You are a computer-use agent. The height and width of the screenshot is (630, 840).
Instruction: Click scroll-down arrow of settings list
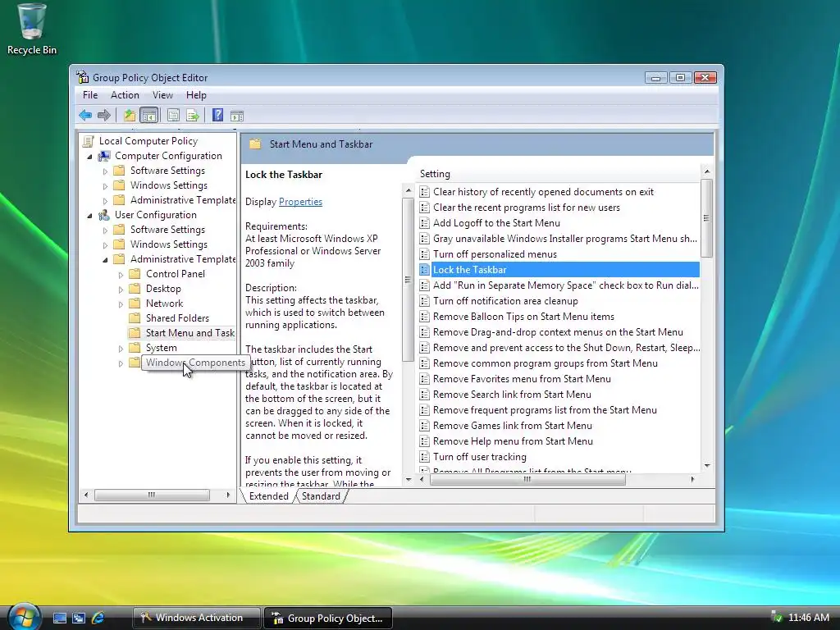coord(706,466)
